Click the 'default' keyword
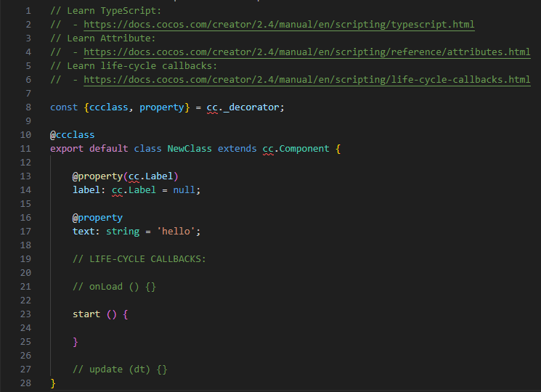 tap(108, 149)
